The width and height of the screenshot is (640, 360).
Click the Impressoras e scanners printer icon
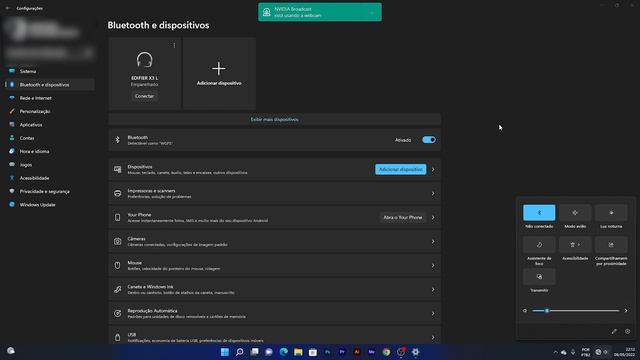click(118, 193)
